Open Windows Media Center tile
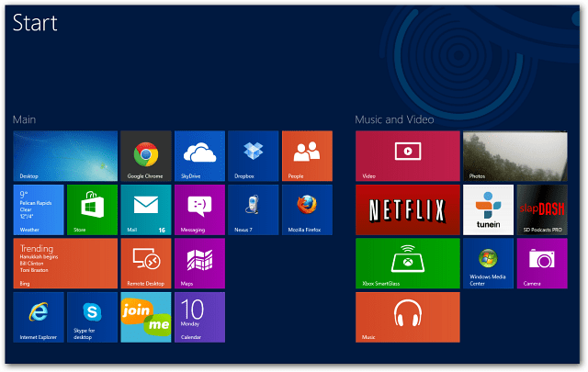588x372 pixels. pos(488,264)
